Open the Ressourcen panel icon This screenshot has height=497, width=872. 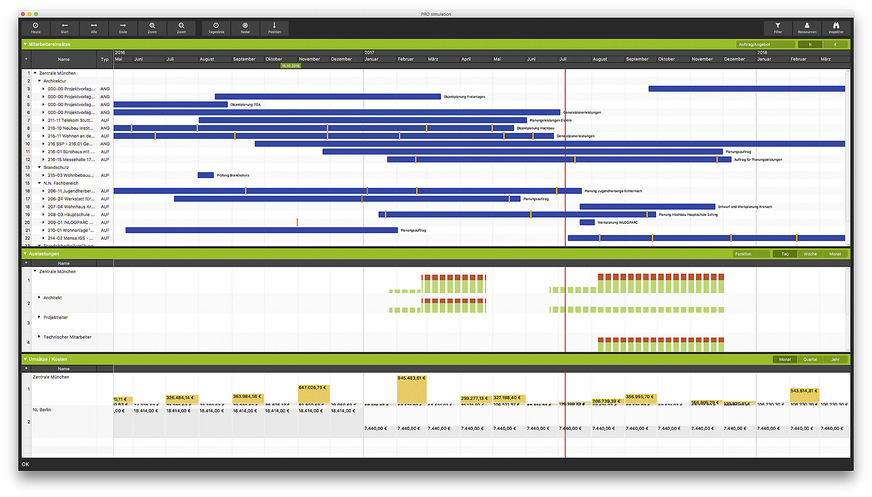tap(807, 28)
